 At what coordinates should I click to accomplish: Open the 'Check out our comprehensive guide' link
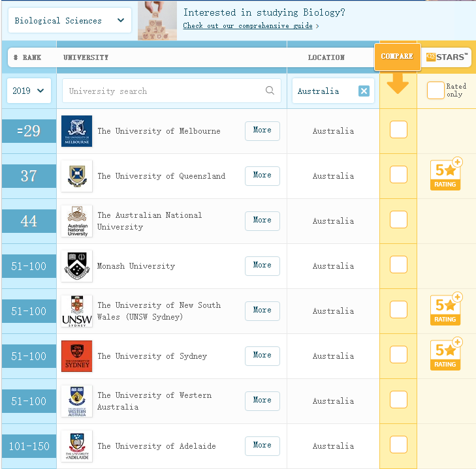tap(247, 26)
